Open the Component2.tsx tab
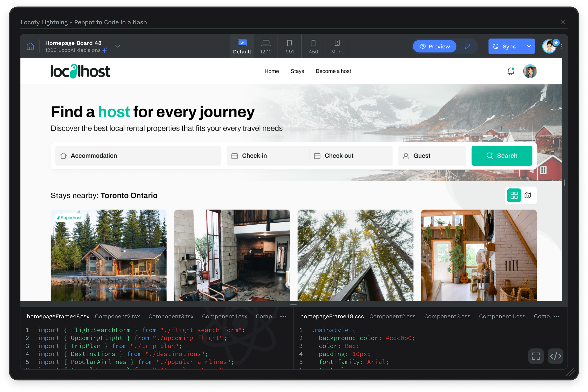This screenshot has height=392, width=588. 118,316
